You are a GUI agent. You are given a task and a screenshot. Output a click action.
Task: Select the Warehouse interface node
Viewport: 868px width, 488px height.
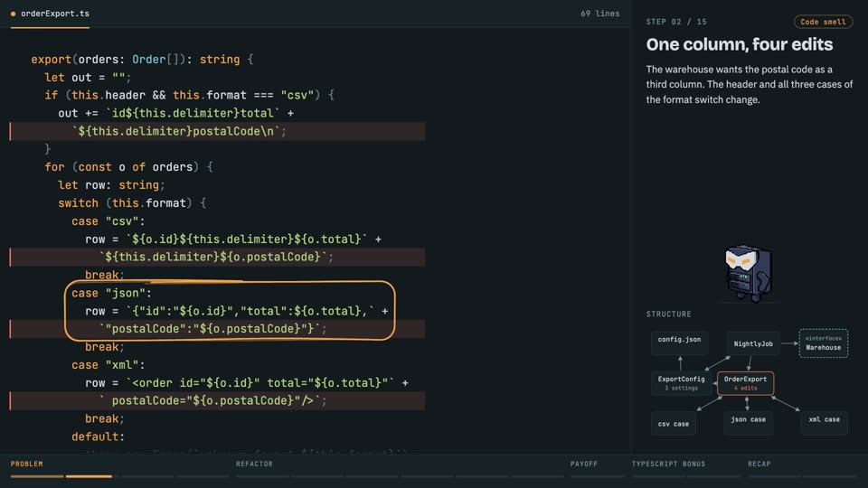point(823,343)
